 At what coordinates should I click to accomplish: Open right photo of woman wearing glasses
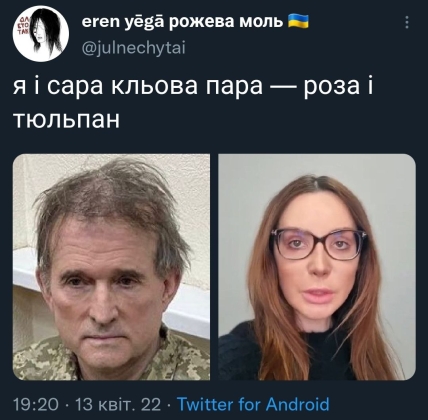[317, 267]
